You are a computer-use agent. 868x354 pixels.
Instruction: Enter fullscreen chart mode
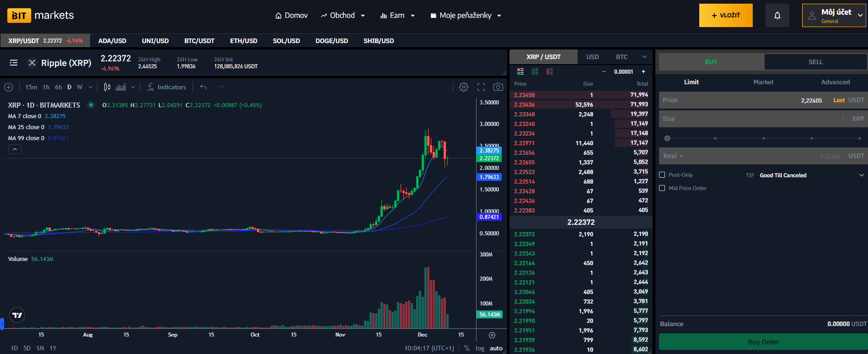(481, 87)
